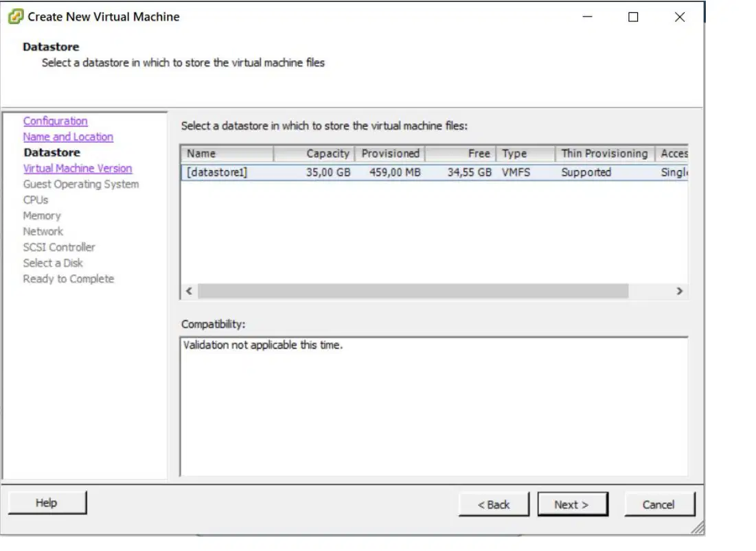This screenshot has height=551, width=756.
Task: Click the Guest Operating System step label
Action: pyautogui.click(x=81, y=185)
